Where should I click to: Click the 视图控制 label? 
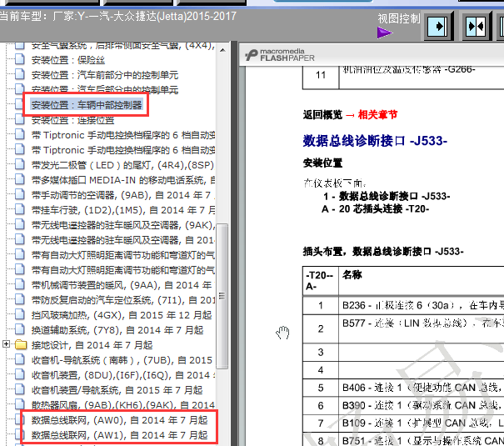pos(399,18)
